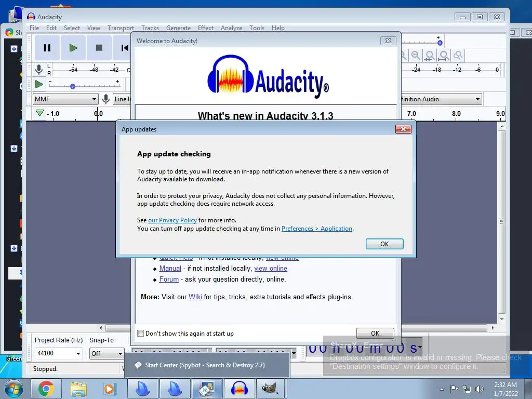Click the 'Stopped.' status bar text
The height and width of the screenshot is (399, 532).
pos(46,369)
